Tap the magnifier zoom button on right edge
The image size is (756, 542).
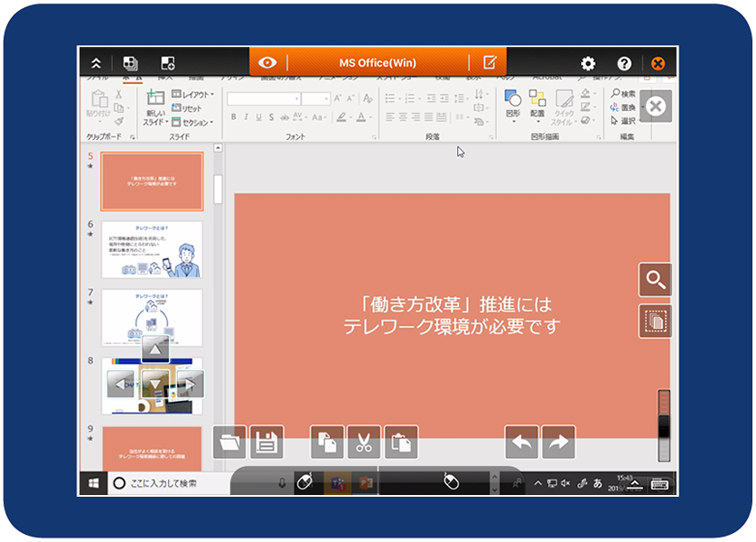(x=655, y=280)
